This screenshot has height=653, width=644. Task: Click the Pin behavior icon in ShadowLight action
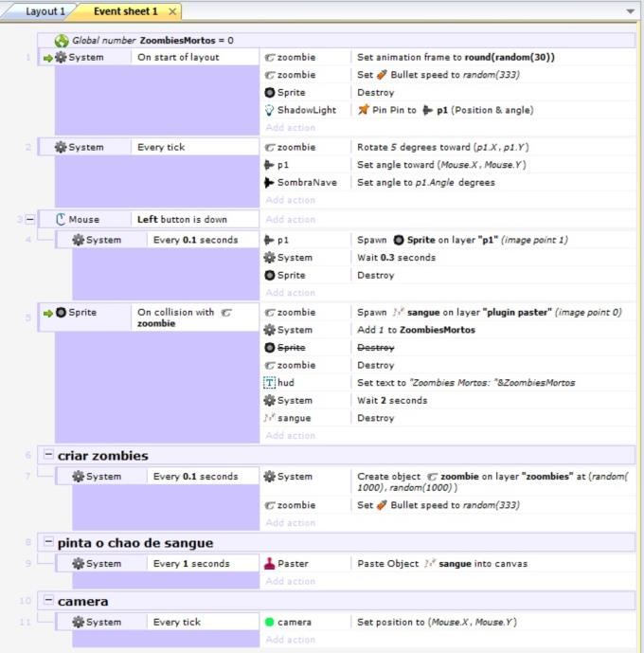pos(364,110)
